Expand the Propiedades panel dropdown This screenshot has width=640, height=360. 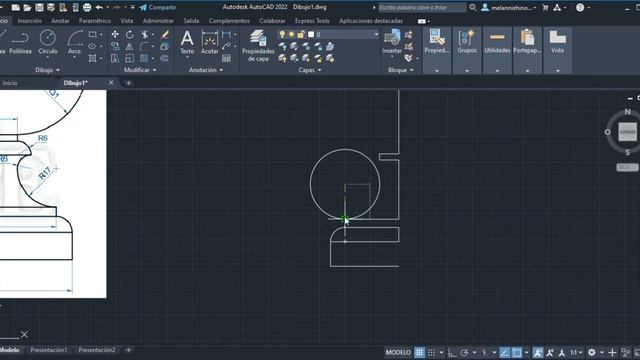coord(437,71)
